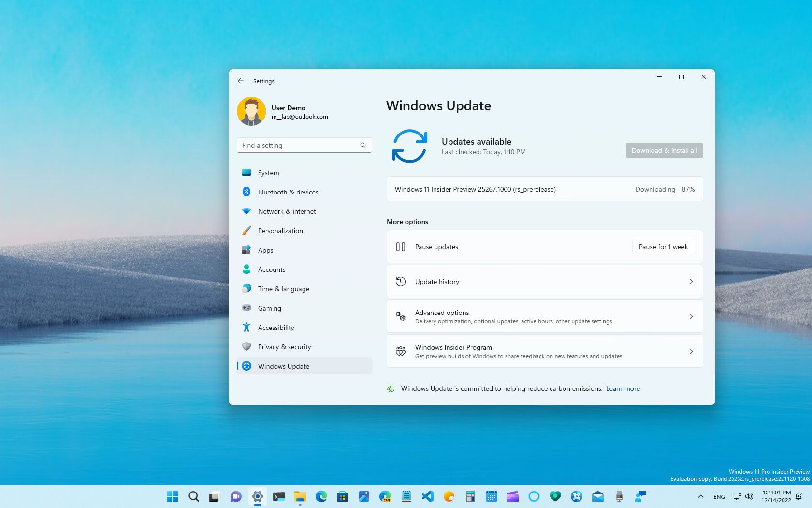Image resolution: width=812 pixels, height=508 pixels.
Task: Expand Update history
Action: [691, 281]
